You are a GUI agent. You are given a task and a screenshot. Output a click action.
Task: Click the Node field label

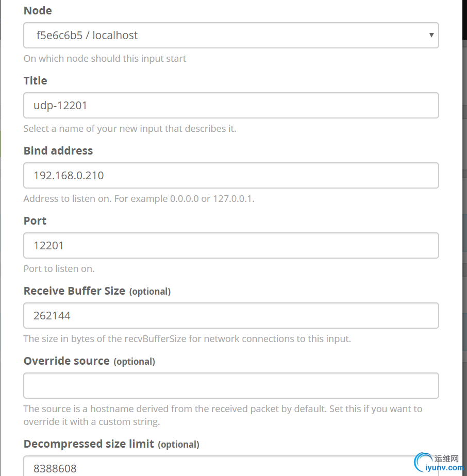[38, 11]
